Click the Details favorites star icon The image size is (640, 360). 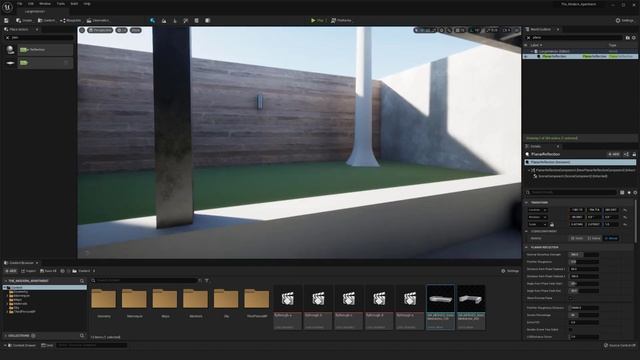629,192
